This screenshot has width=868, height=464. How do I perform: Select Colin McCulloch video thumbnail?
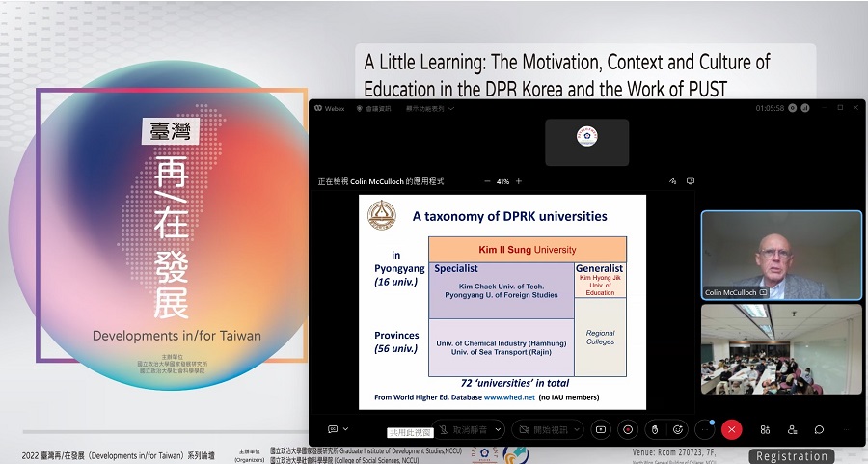[781, 256]
